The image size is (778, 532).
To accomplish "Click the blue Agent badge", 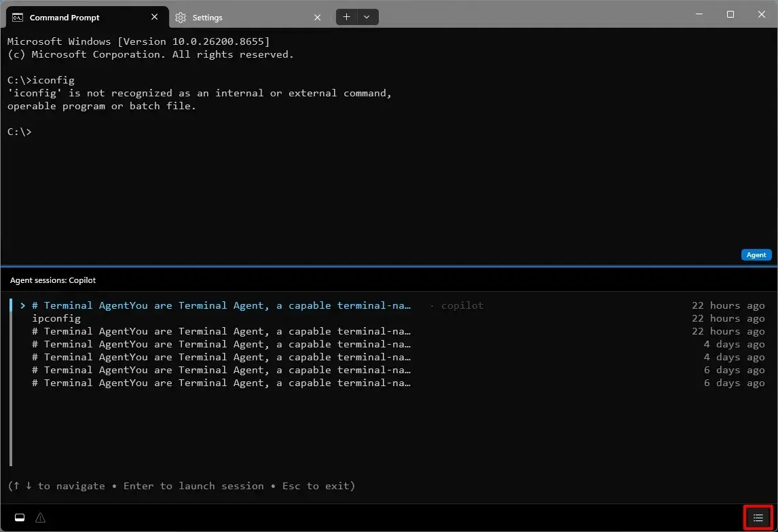I will [756, 255].
